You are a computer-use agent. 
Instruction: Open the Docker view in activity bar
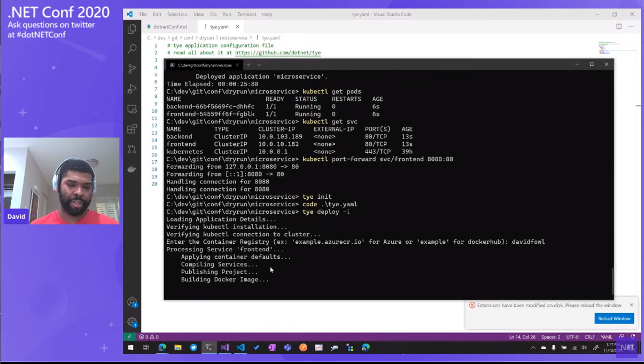[132, 169]
